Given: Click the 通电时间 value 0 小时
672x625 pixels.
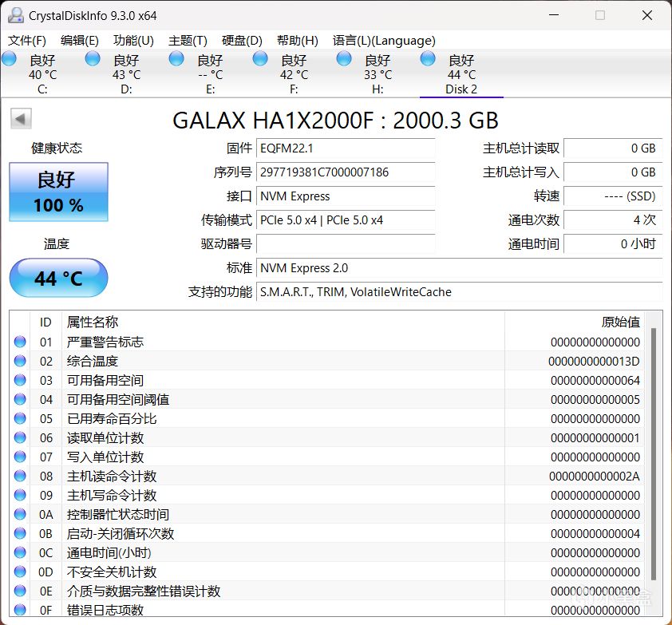Looking at the screenshot, I should pos(613,244).
